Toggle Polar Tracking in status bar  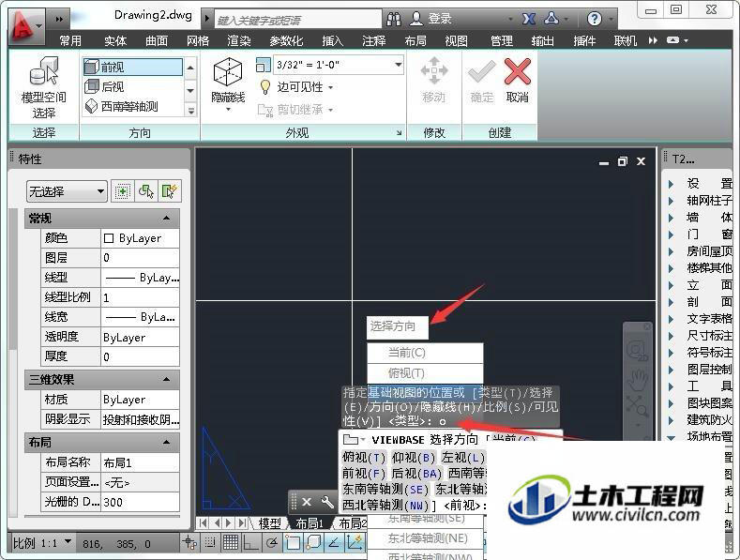(271, 543)
